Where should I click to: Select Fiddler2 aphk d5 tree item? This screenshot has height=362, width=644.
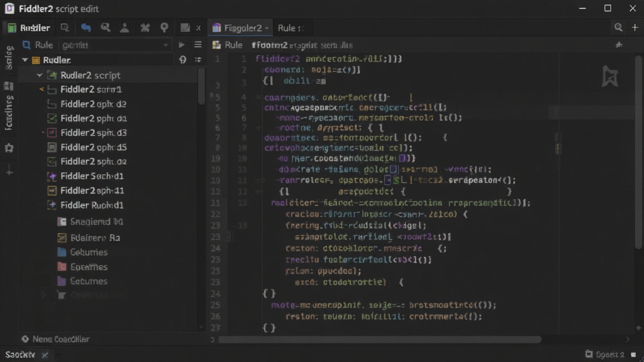(x=94, y=147)
